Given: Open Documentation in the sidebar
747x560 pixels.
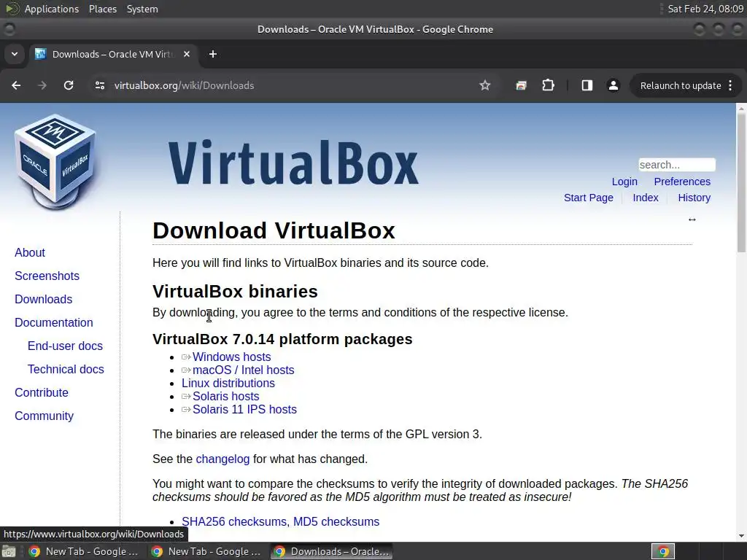Looking at the screenshot, I should click(x=53, y=322).
